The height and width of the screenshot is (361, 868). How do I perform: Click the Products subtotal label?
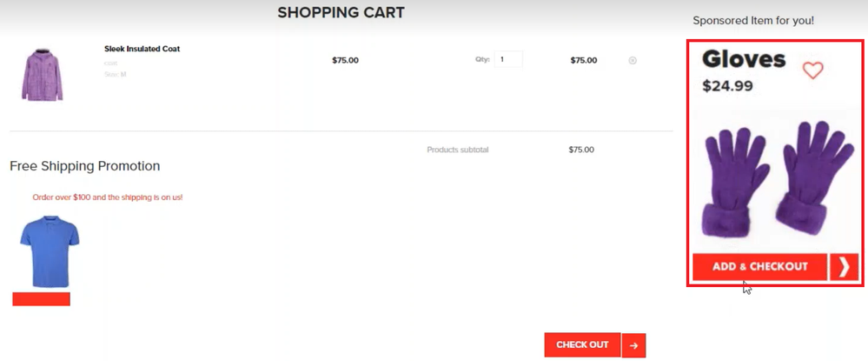pos(457,150)
